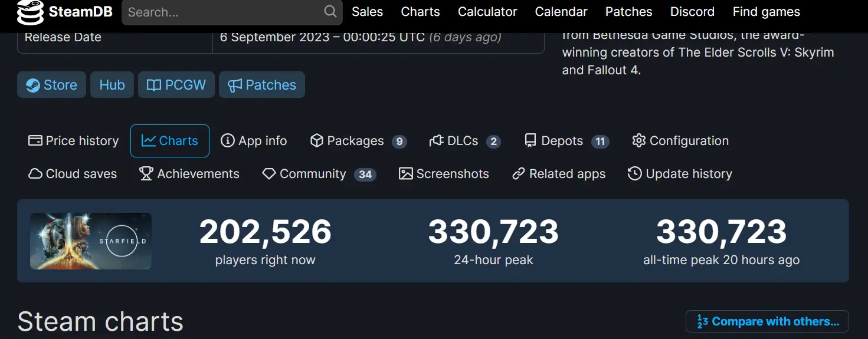
Task: Click the SteamDB logo icon
Action: pyautogui.click(x=30, y=12)
